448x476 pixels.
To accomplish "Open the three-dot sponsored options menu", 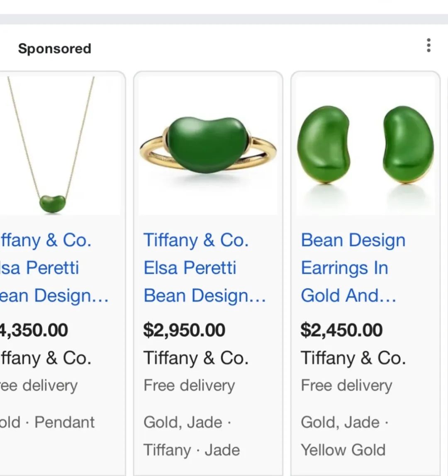I will 428,46.
